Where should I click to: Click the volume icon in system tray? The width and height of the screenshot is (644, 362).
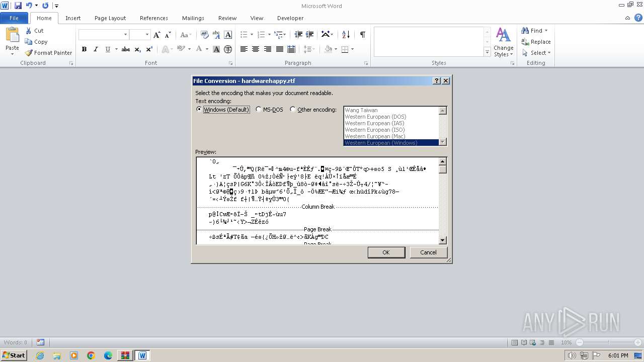coord(572,355)
